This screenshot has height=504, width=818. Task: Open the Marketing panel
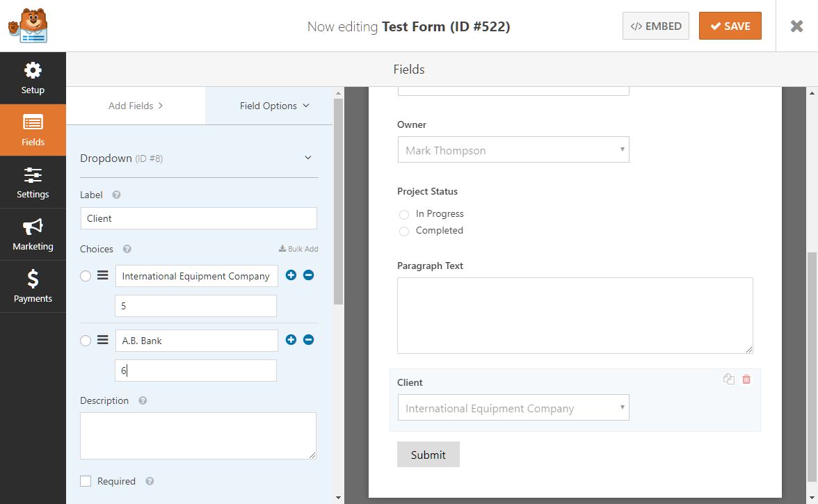click(x=33, y=234)
